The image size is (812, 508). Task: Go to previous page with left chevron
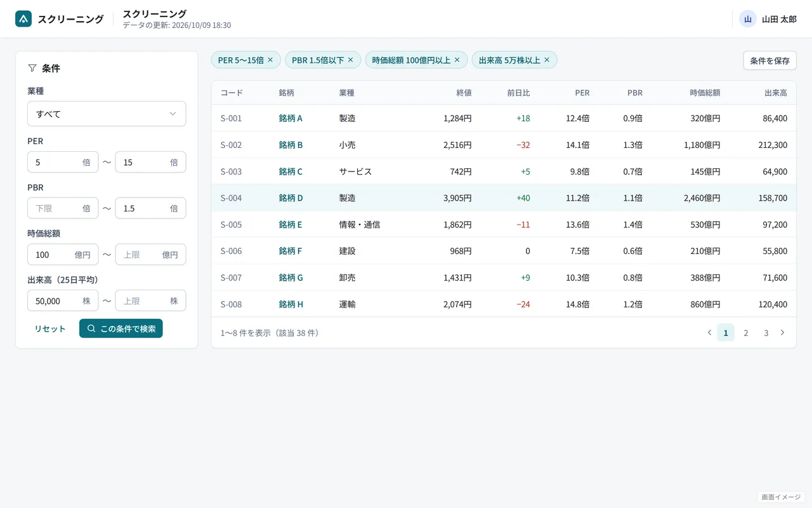(x=709, y=333)
